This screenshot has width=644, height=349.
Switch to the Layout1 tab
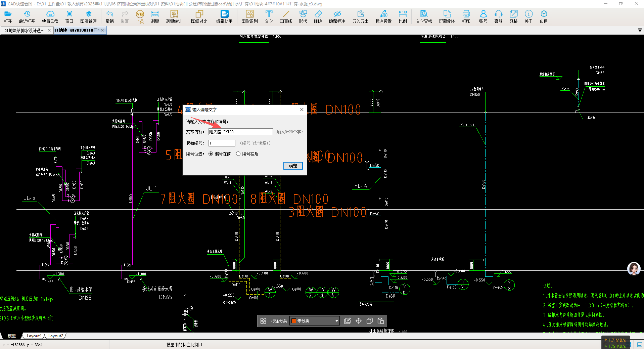coord(34,336)
